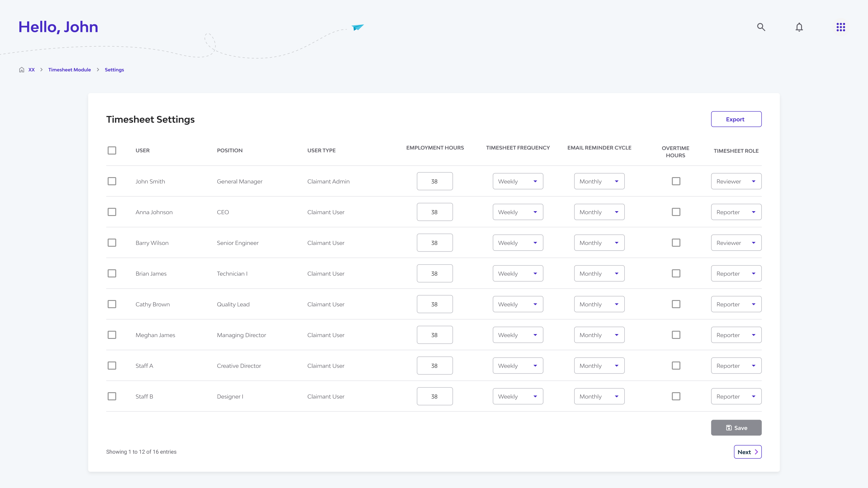Open Staff B's Reporter role dropdown
This screenshot has width=868, height=488.
[736, 396]
